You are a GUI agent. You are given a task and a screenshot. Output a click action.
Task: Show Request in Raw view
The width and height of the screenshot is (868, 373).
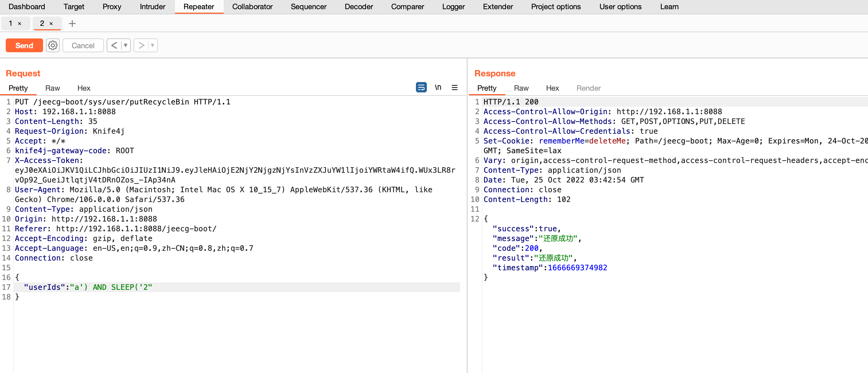pyautogui.click(x=52, y=88)
